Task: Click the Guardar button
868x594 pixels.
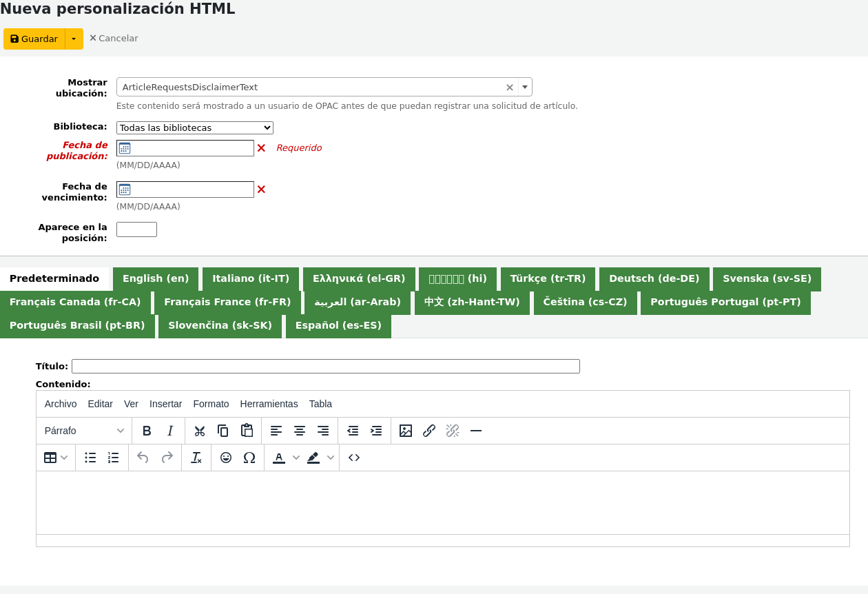Action: tap(33, 39)
